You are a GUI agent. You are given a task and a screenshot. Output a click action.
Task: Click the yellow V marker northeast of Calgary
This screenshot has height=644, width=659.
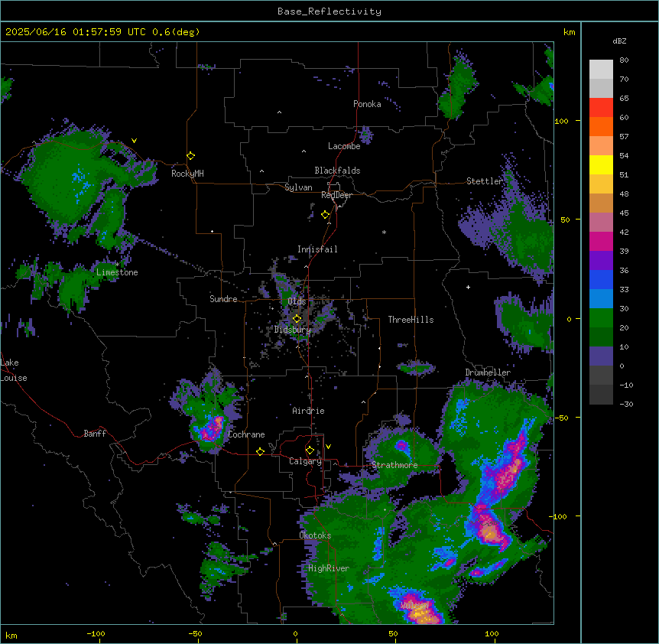328,447
